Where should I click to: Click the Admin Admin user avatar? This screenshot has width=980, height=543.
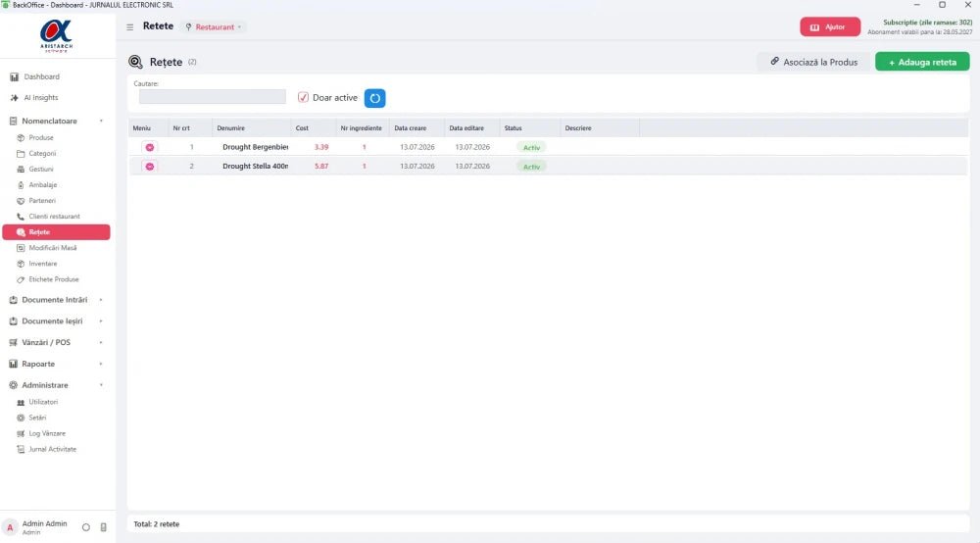coord(10,527)
